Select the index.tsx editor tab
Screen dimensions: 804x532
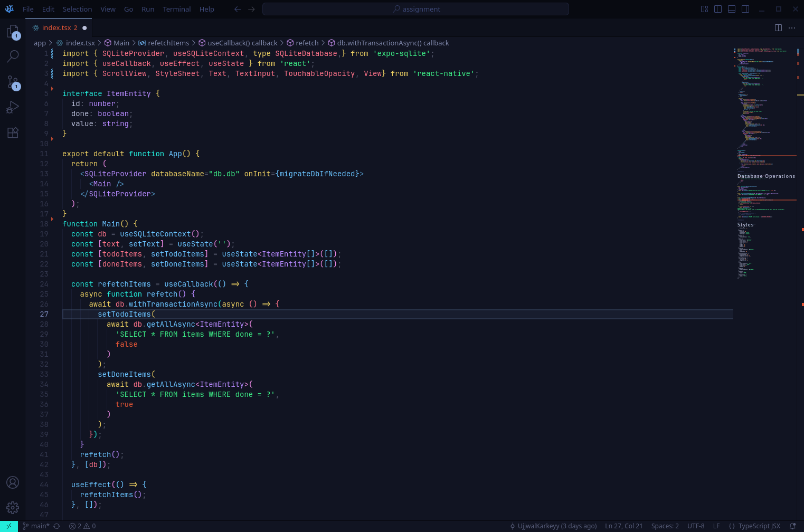59,28
